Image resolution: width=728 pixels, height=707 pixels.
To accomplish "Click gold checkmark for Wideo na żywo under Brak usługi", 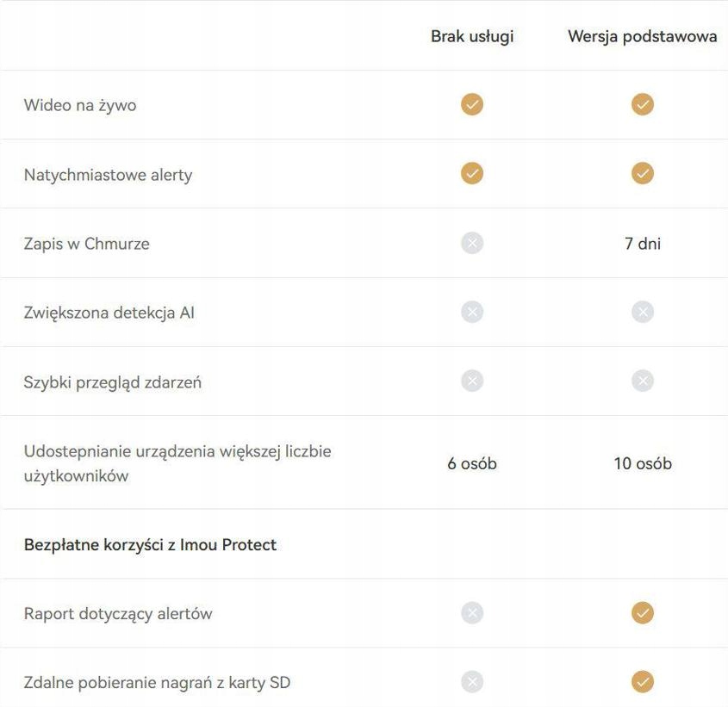I will (472, 105).
